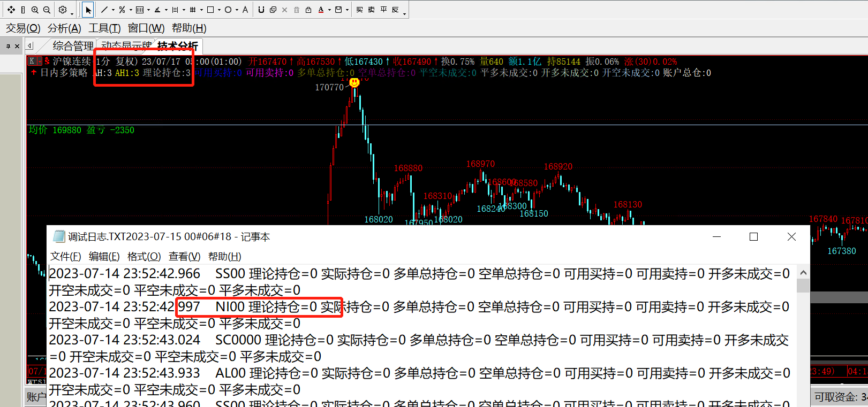Expand the percent tool dropdown arrow

point(131,10)
